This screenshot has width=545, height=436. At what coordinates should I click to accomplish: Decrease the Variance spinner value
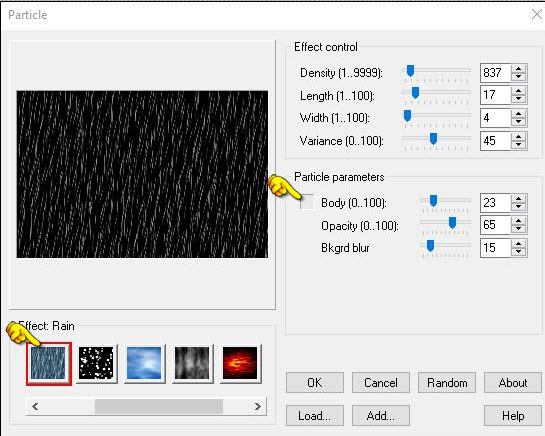[x=519, y=145]
